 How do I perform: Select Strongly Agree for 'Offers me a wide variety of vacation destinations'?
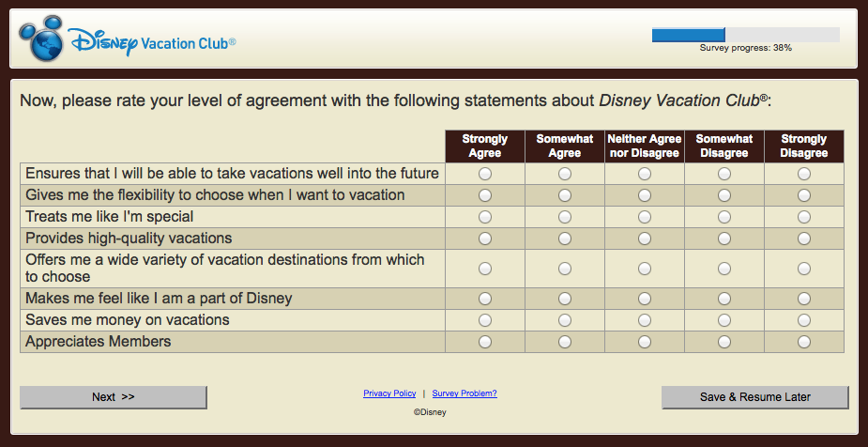[x=485, y=269]
